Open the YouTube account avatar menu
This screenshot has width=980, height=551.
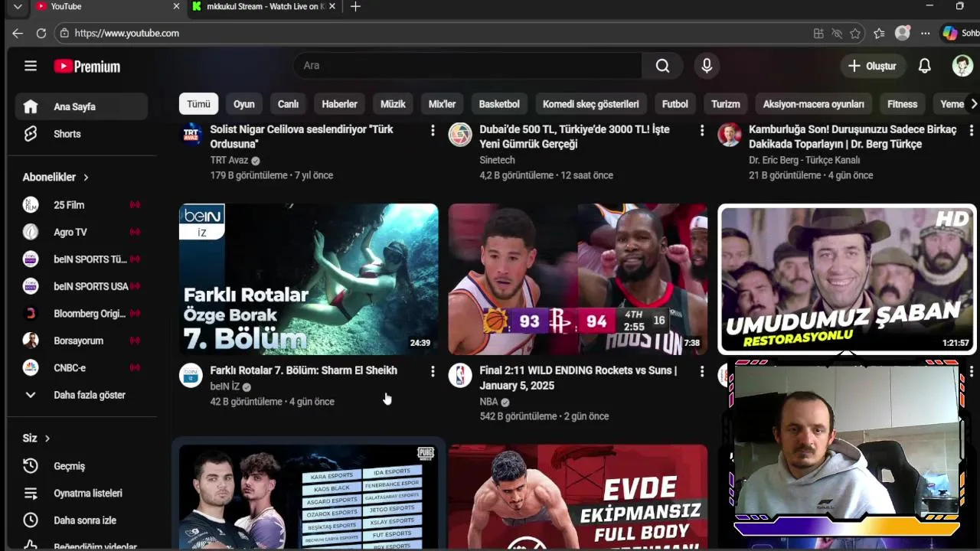point(962,66)
